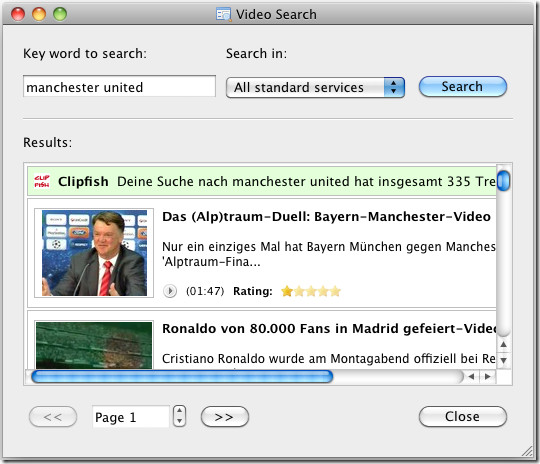Image resolution: width=540 pixels, height=464 pixels.
Task: Click the green zoom window button
Action: tap(60, 14)
